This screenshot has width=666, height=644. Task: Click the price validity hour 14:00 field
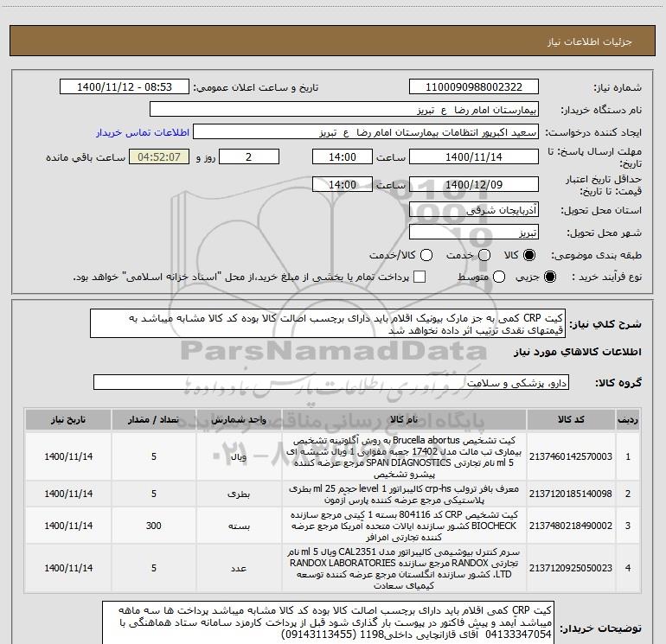click(x=343, y=184)
